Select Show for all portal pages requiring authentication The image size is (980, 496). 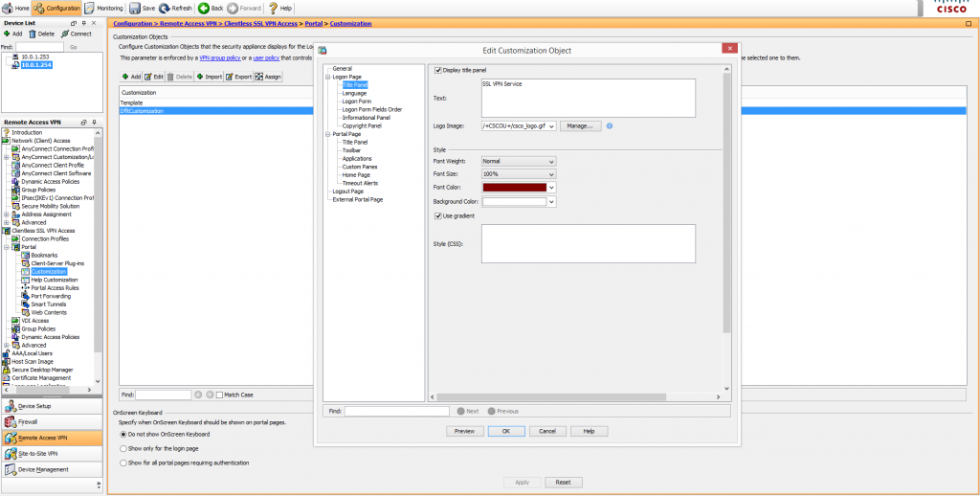[122, 462]
